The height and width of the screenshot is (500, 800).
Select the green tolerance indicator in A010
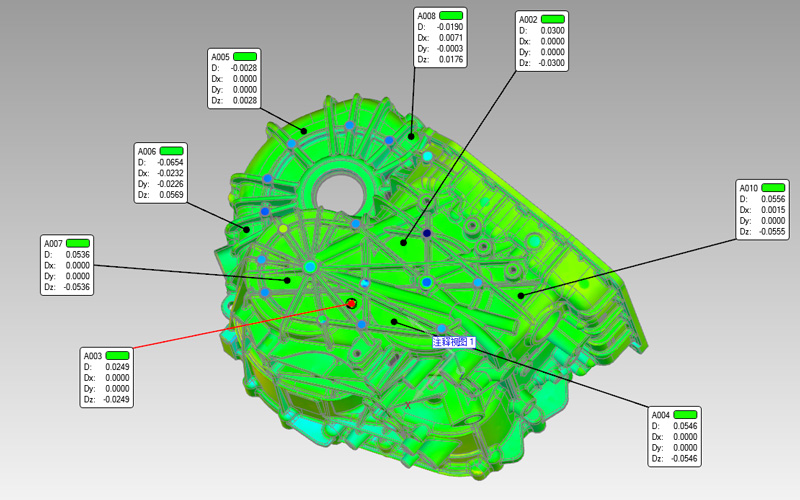pyautogui.click(x=773, y=187)
